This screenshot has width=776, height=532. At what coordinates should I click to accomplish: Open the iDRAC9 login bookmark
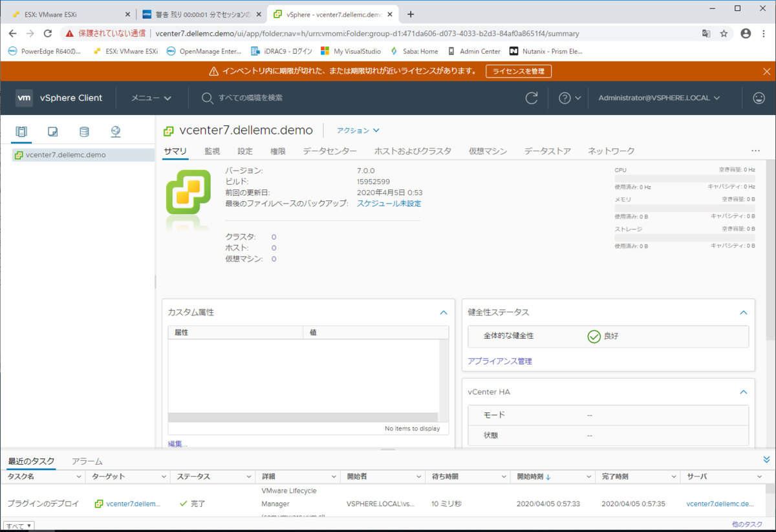coord(281,51)
